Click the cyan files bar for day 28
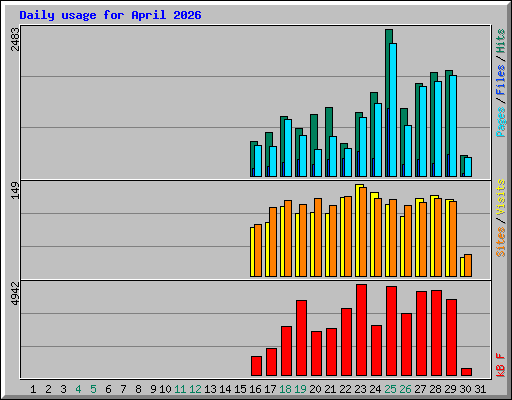Viewport: 512px width, 400px height. [438, 129]
